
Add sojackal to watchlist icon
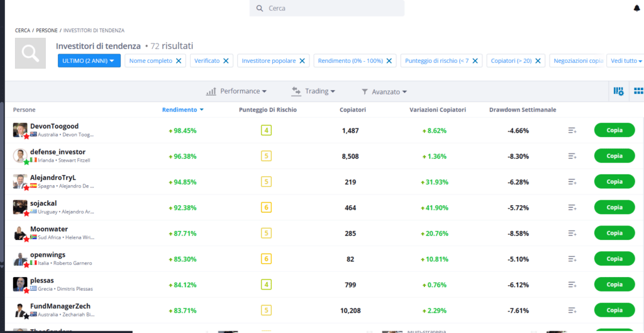pyautogui.click(x=572, y=208)
